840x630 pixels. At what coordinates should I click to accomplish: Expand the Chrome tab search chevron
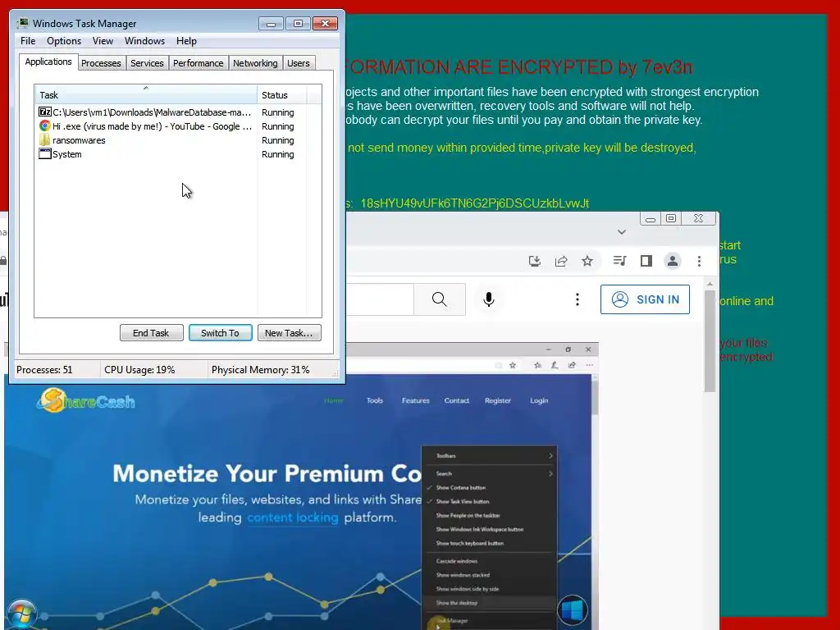coord(622,232)
